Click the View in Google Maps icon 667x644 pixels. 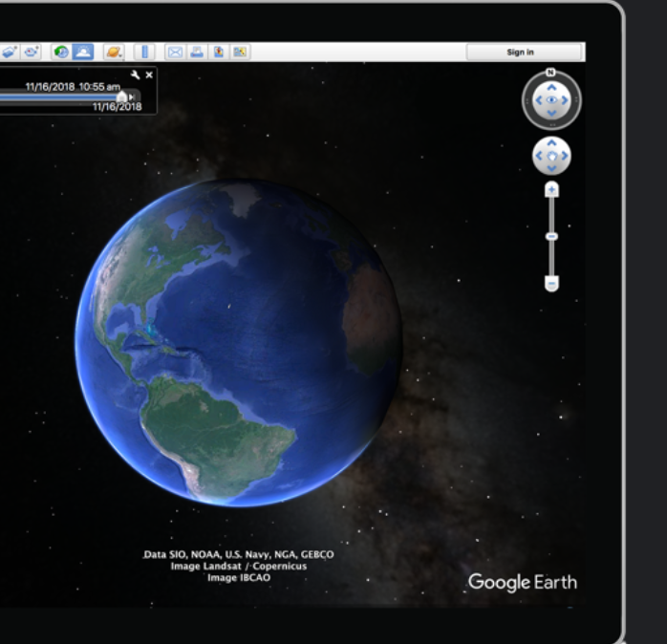click(x=240, y=52)
